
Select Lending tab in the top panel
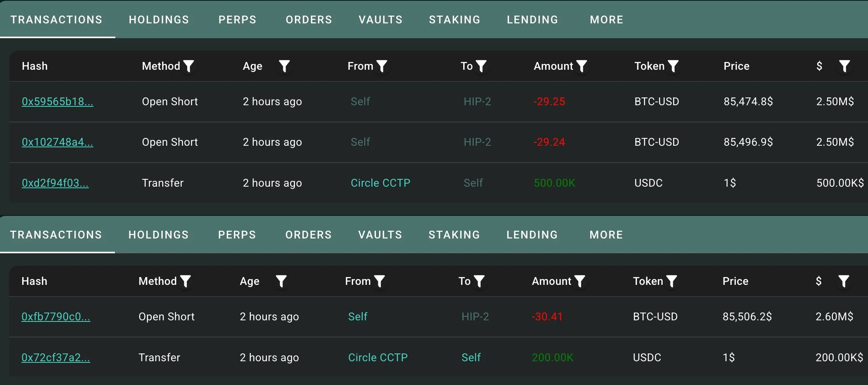tap(533, 19)
